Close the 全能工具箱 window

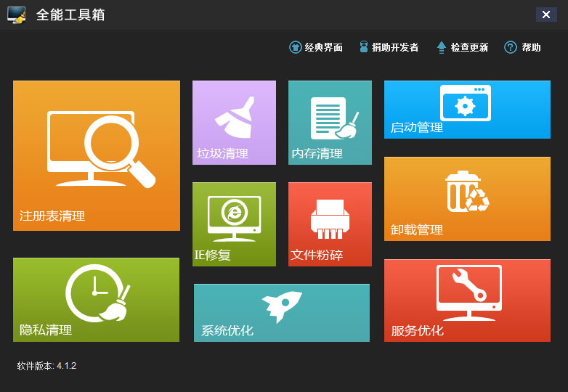[x=546, y=15]
